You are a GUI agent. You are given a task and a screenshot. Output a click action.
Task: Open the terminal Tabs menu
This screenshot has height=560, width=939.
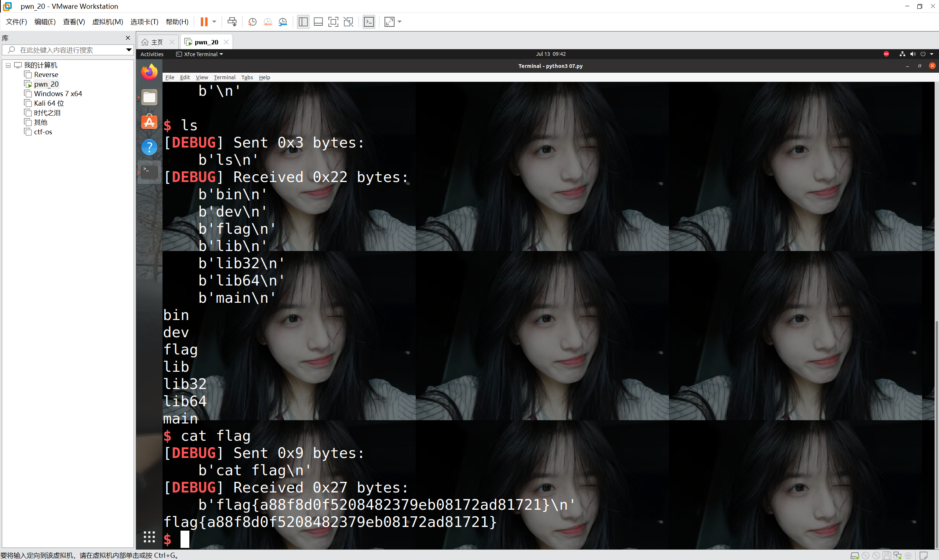tap(247, 77)
